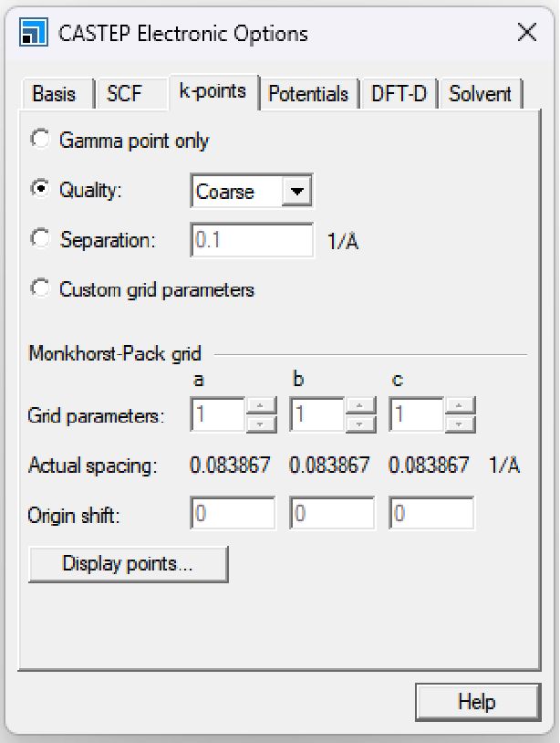Enable the Separation radio option

40,239
